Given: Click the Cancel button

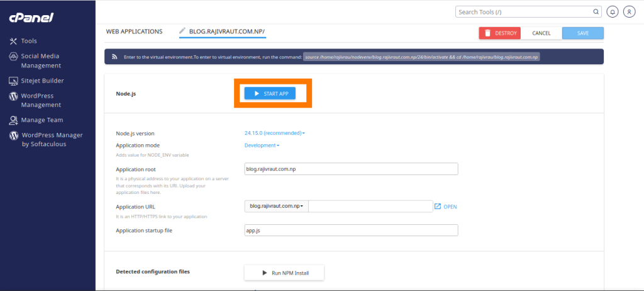Looking at the screenshot, I should coord(541,33).
